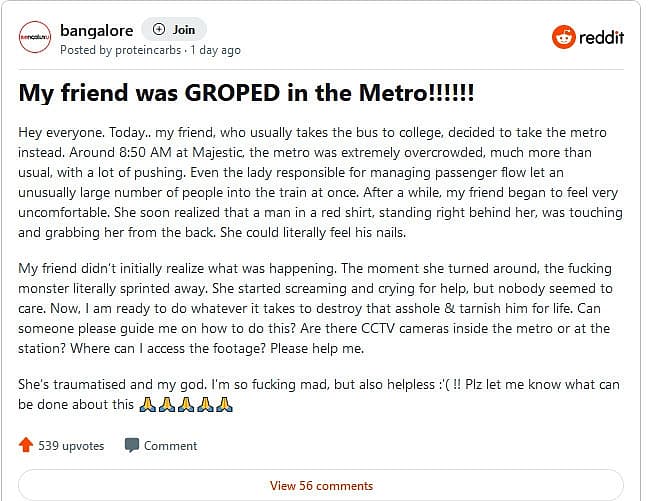View 56 comments
The image size is (665, 501).
pos(321,485)
